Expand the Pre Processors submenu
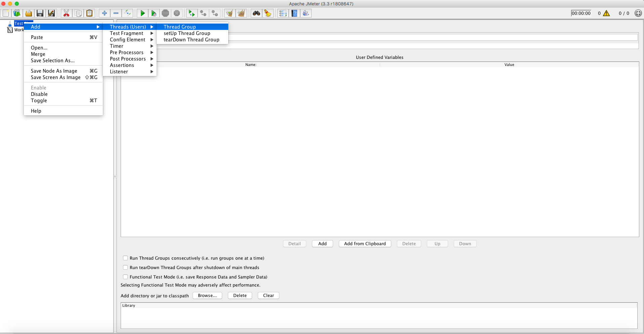Screen dimensions: 644x334 130,52
